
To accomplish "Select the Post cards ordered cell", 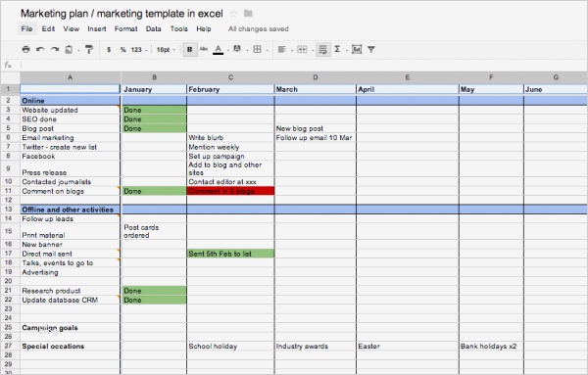I will click(154, 231).
